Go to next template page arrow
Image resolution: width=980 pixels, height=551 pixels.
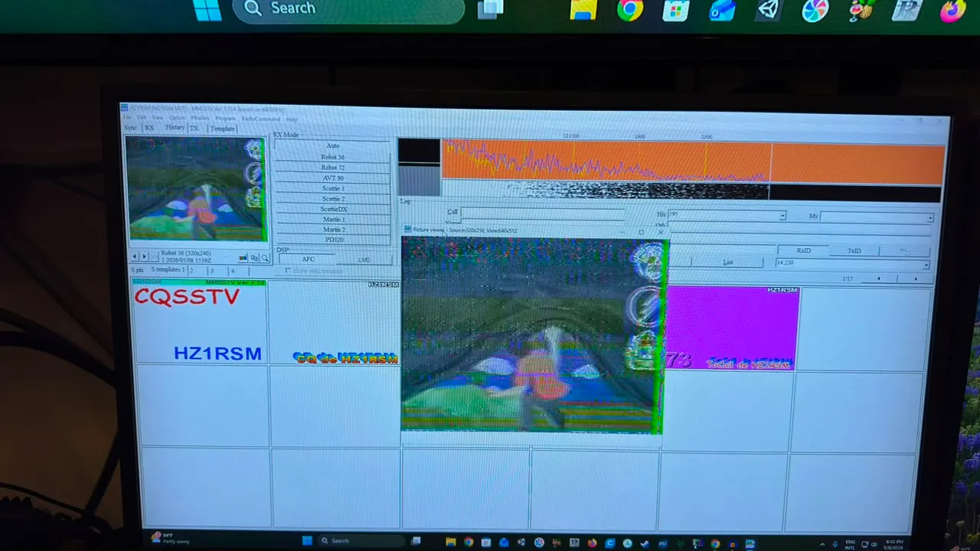[915, 279]
